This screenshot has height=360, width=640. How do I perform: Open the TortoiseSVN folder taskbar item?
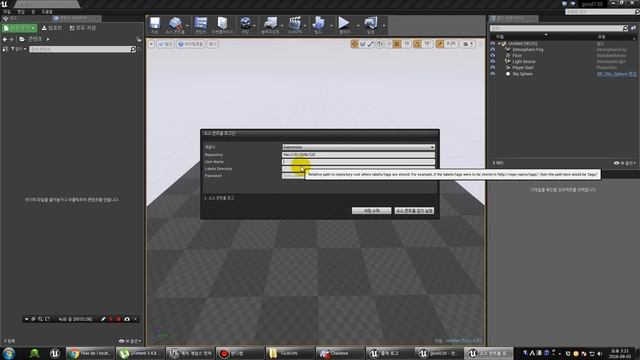(290, 353)
